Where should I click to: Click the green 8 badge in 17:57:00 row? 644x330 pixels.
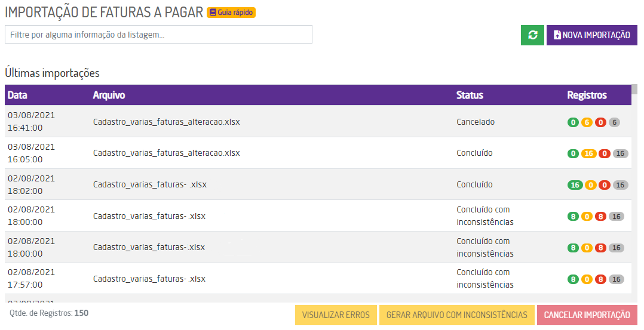(x=573, y=279)
